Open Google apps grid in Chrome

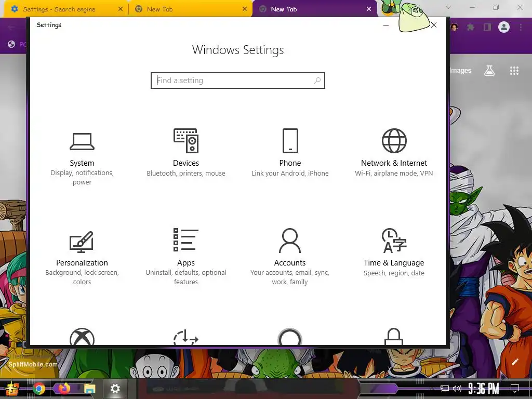pos(514,71)
